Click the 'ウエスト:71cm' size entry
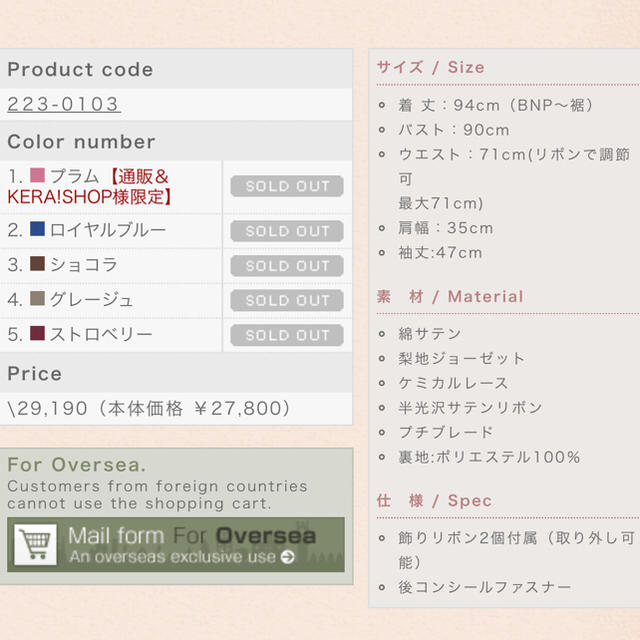The height and width of the screenshot is (640, 640). coord(514,179)
